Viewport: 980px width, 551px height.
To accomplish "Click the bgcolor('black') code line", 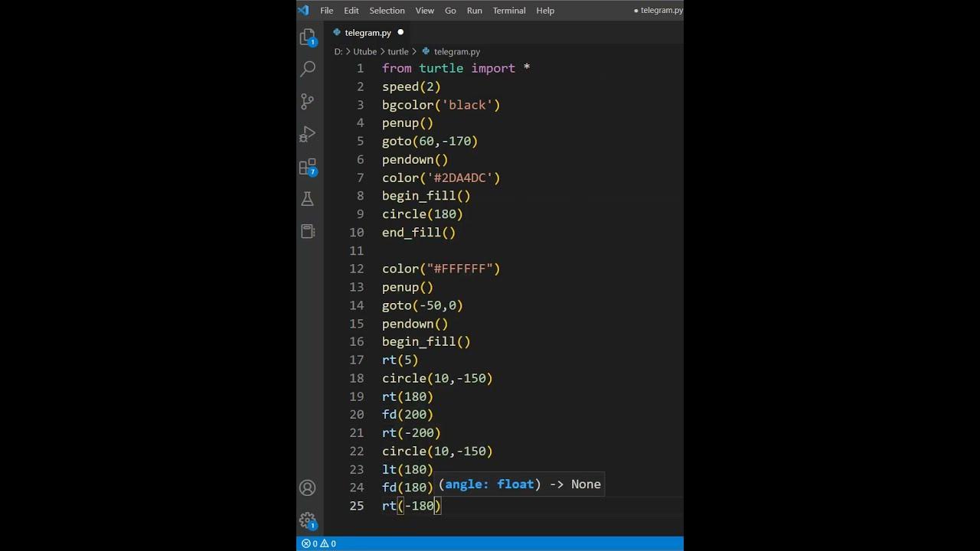I will pyautogui.click(x=441, y=105).
